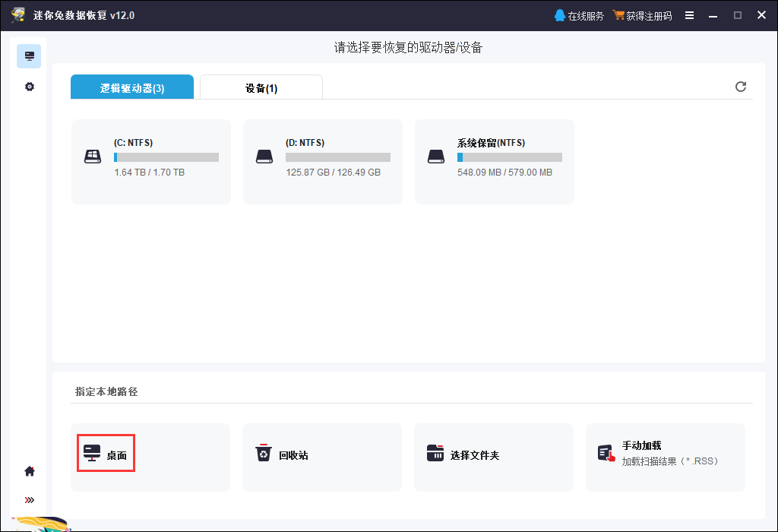Select the 系统保留 NTFS partition

494,161
